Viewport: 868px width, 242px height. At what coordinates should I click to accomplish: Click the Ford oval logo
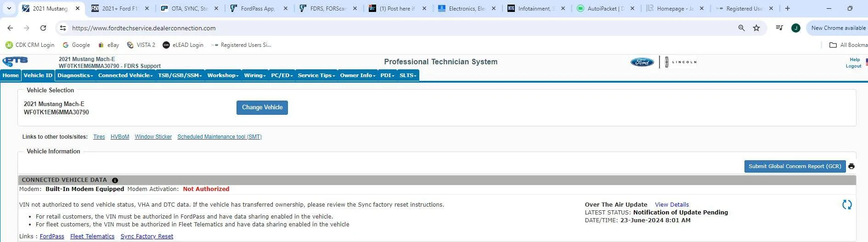[642, 62]
